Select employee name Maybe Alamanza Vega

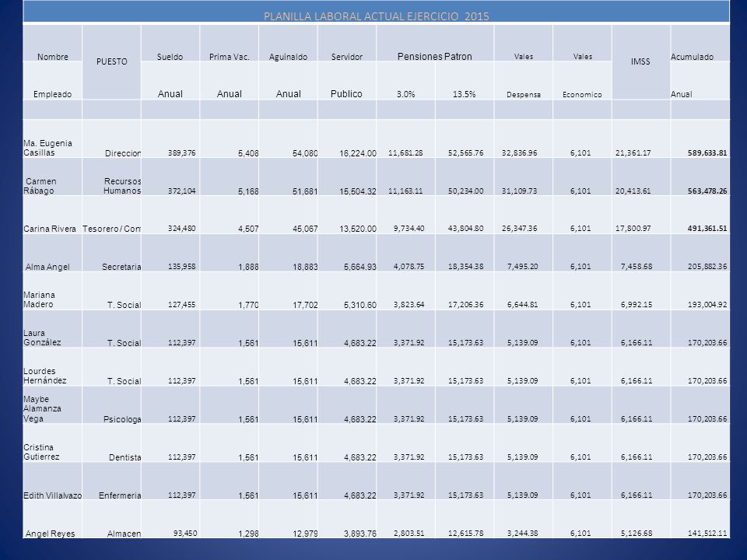tap(42, 409)
